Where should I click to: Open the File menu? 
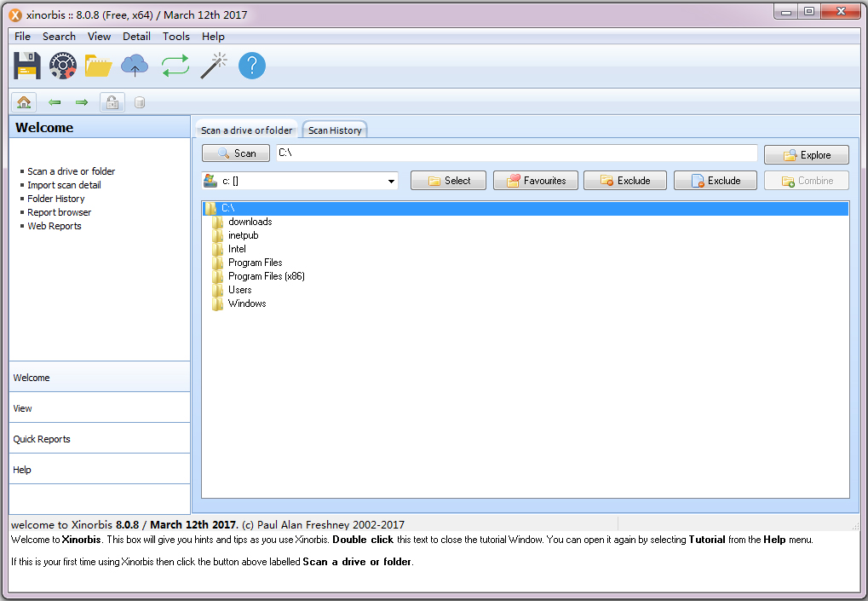pos(22,37)
